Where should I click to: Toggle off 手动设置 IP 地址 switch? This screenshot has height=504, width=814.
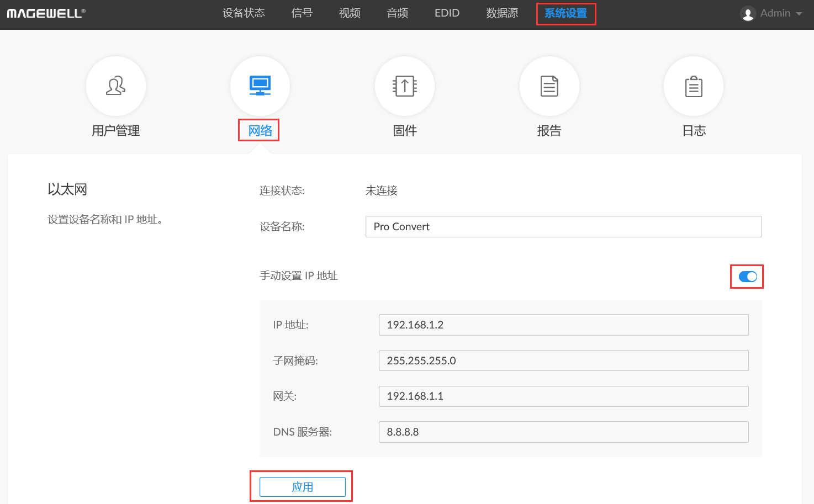(x=748, y=277)
